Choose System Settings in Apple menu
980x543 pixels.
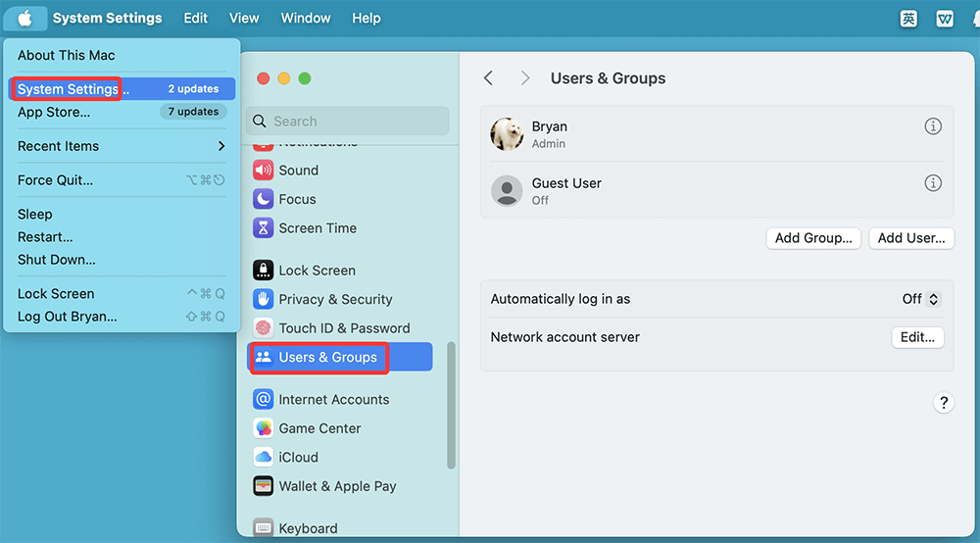click(122, 89)
